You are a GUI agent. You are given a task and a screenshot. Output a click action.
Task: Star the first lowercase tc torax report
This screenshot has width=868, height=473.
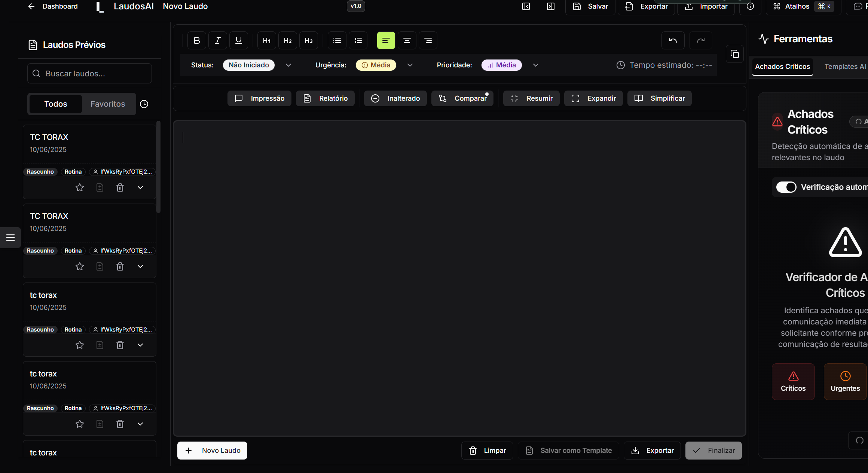[80, 345]
